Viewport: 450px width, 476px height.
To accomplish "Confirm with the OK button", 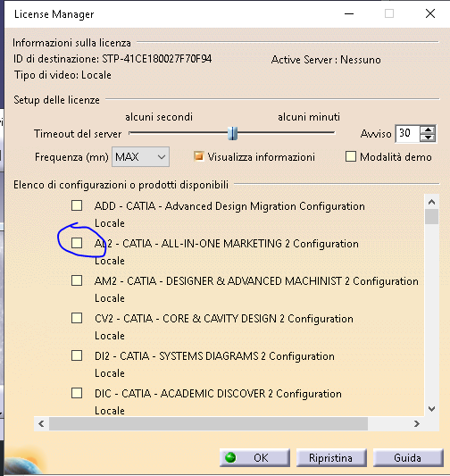I will point(254,458).
